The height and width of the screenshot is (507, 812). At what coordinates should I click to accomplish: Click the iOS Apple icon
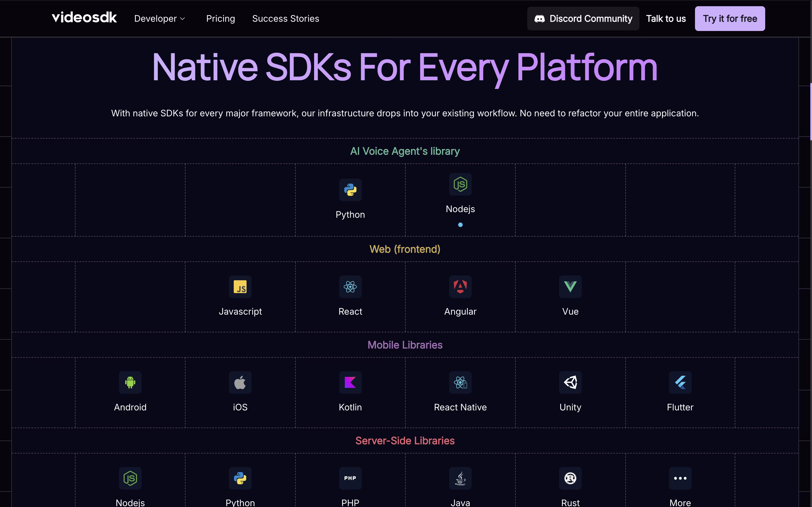240,382
